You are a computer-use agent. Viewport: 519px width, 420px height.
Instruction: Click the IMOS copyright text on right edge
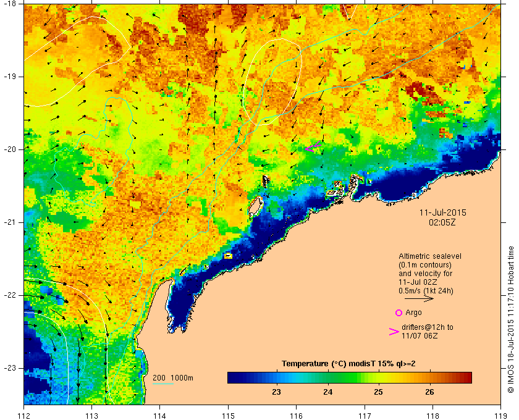(x=511, y=320)
